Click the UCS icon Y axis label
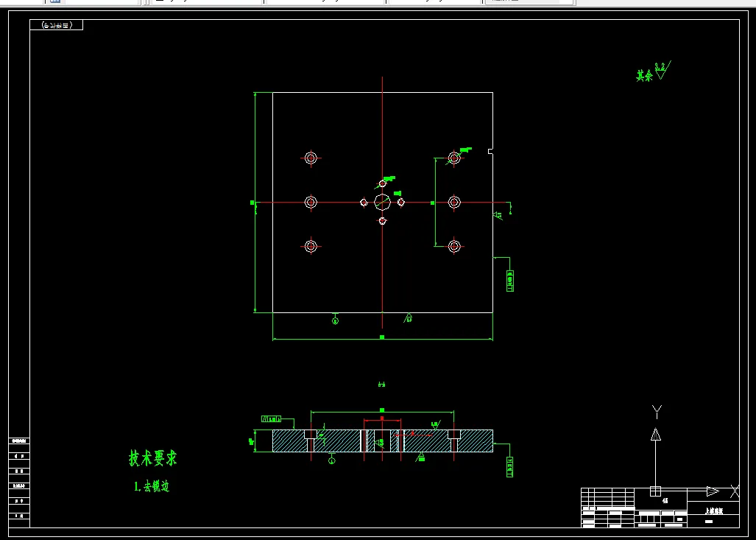Image resolution: width=756 pixels, height=540 pixels. [657, 412]
